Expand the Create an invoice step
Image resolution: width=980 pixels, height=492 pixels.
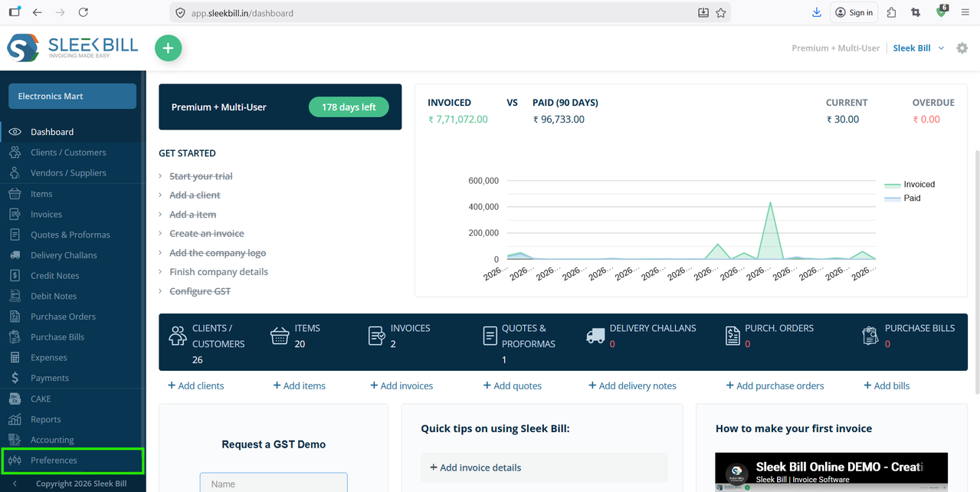pos(207,234)
